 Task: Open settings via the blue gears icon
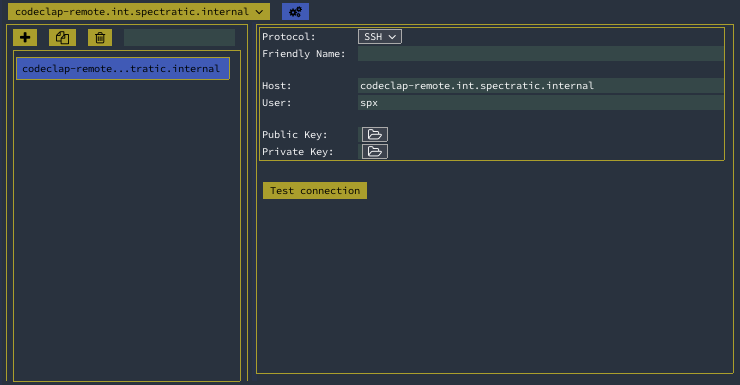(x=295, y=12)
